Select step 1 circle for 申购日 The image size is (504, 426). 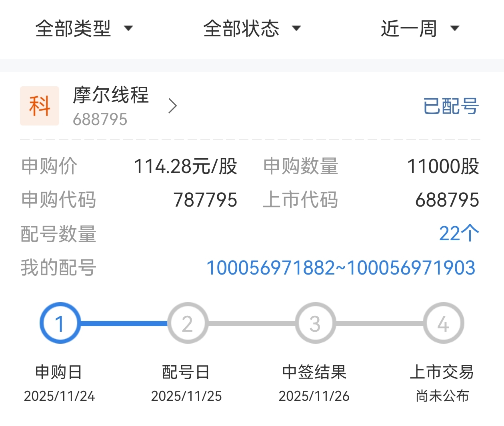pyautogui.click(x=60, y=323)
